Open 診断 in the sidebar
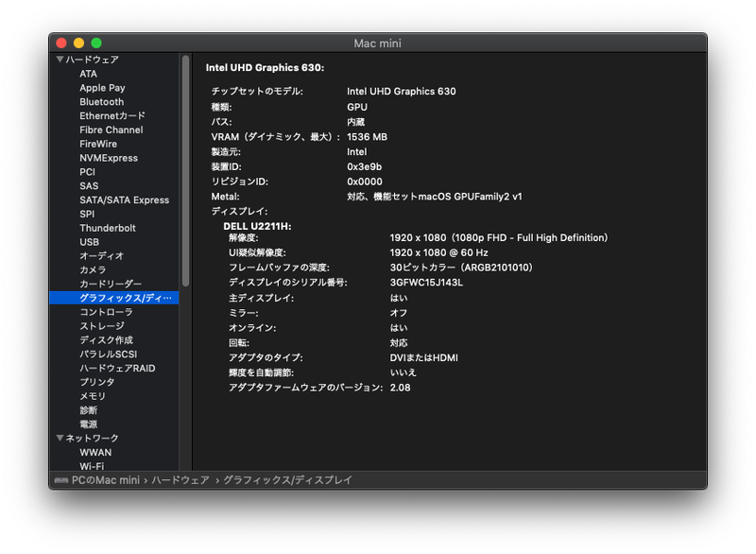 (x=88, y=410)
